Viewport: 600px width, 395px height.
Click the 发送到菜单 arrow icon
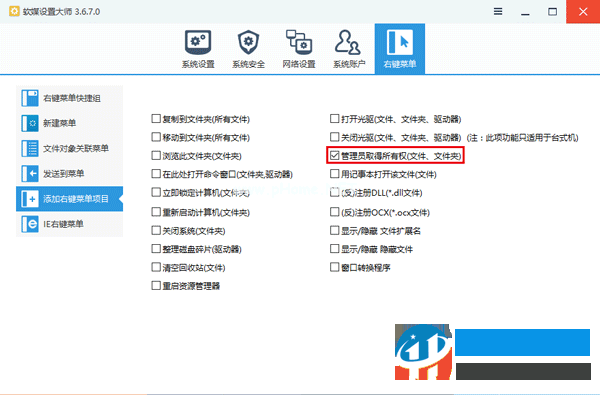tap(30, 174)
